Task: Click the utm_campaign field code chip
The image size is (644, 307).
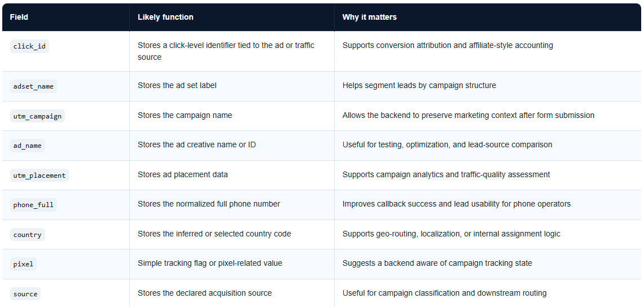Action: click(x=37, y=116)
